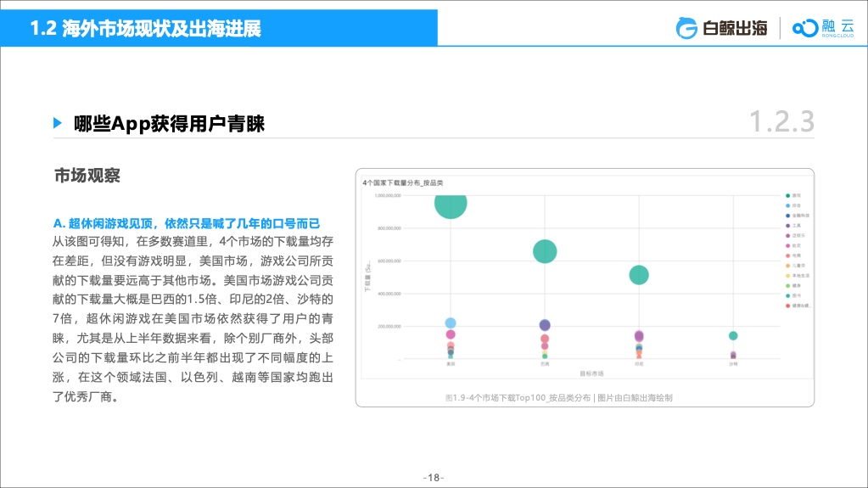
Task: Toggle the 游戏 legend entry
Action: pos(793,195)
